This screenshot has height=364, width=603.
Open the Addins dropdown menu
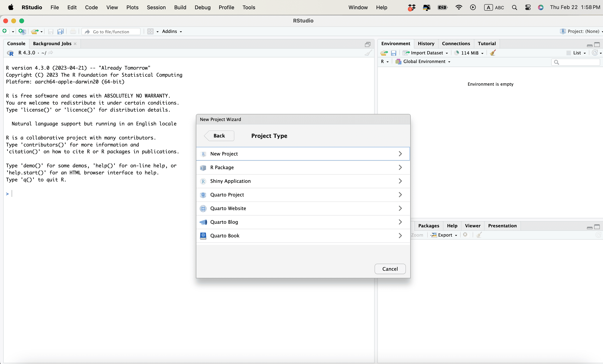172,31
